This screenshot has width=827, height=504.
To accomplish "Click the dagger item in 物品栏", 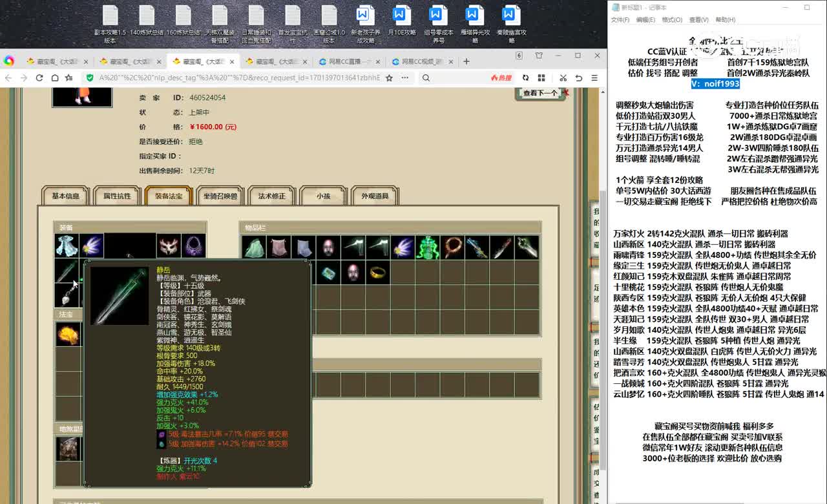I will [x=502, y=247].
